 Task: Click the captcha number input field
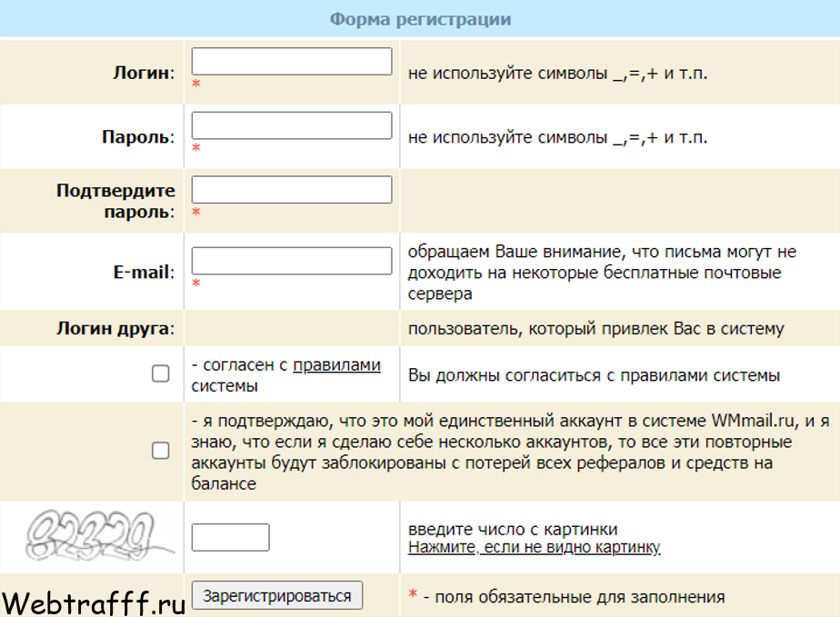230,537
